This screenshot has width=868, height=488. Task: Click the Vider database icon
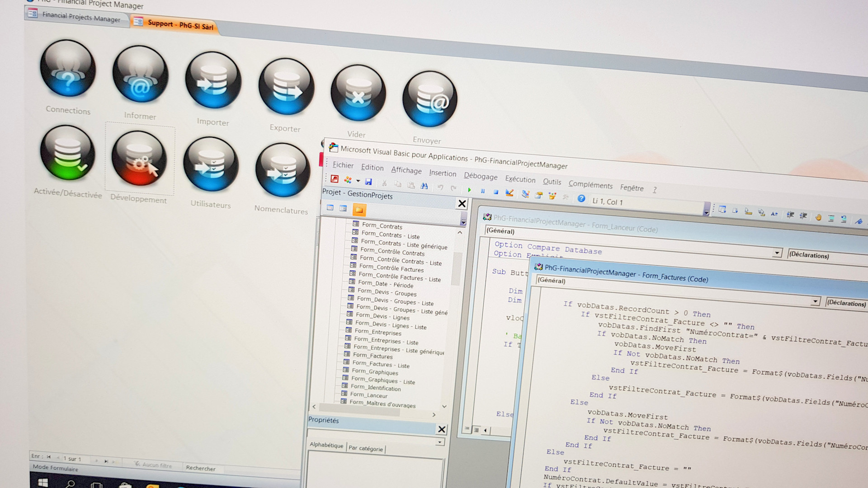(x=358, y=93)
